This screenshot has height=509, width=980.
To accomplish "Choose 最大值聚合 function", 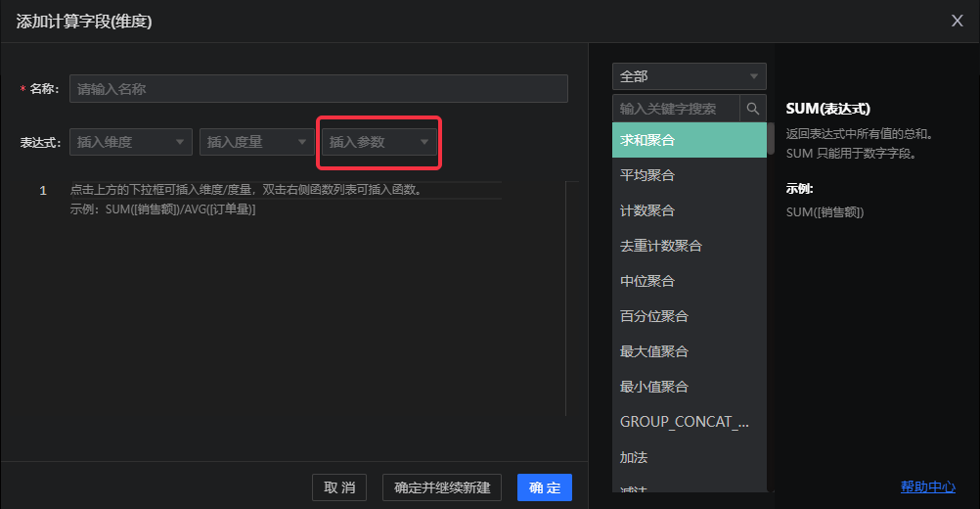I will (689, 351).
